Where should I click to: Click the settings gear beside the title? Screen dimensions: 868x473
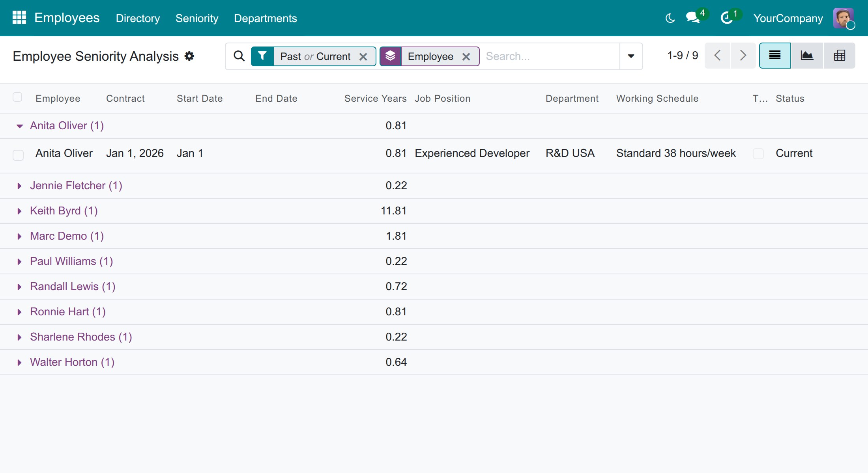tap(189, 56)
